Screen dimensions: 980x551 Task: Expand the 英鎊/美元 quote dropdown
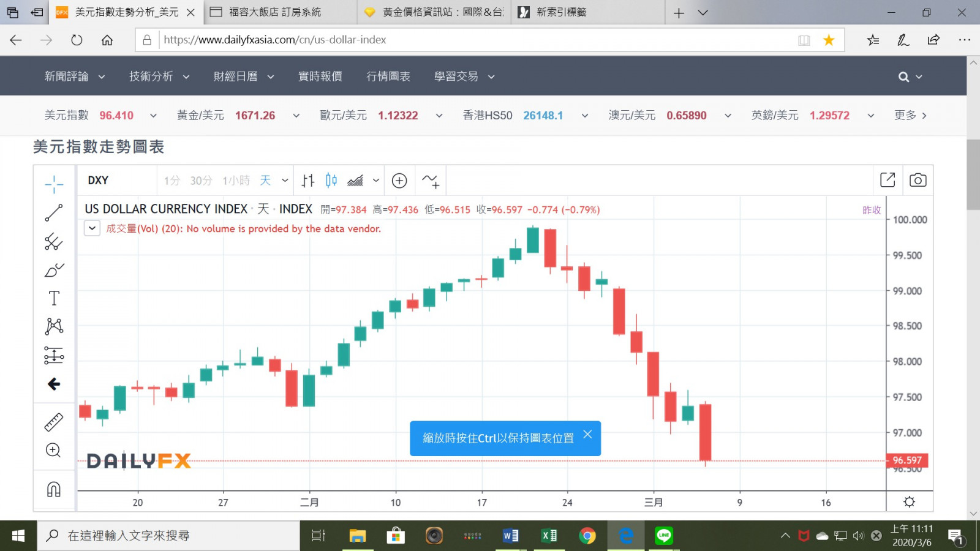[x=870, y=116]
